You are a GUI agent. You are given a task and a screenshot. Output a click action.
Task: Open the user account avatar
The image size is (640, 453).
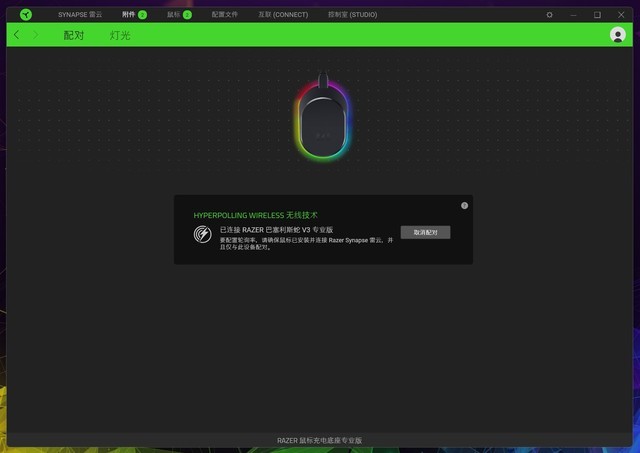(x=618, y=35)
